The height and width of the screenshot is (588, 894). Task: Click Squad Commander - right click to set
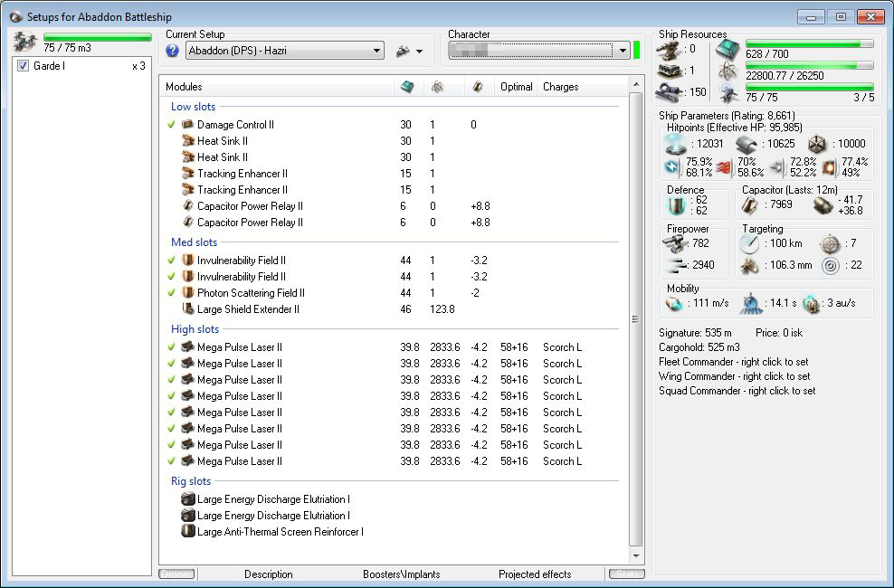click(x=737, y=391)
